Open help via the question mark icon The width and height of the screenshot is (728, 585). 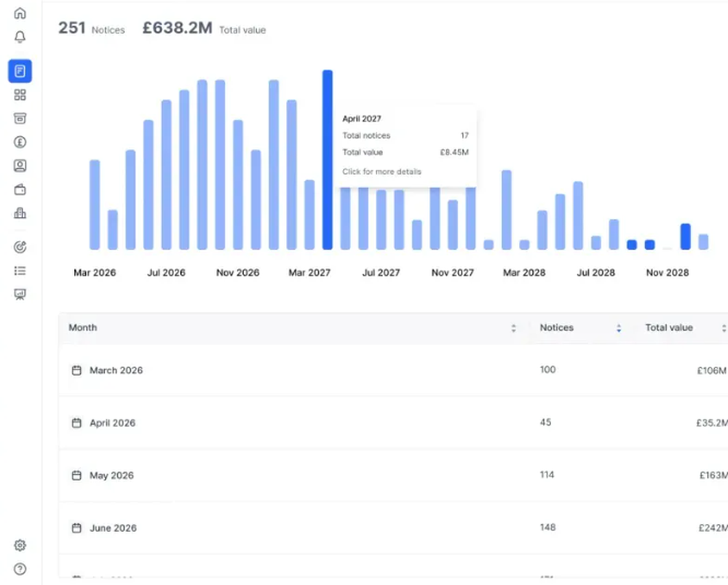20,569
